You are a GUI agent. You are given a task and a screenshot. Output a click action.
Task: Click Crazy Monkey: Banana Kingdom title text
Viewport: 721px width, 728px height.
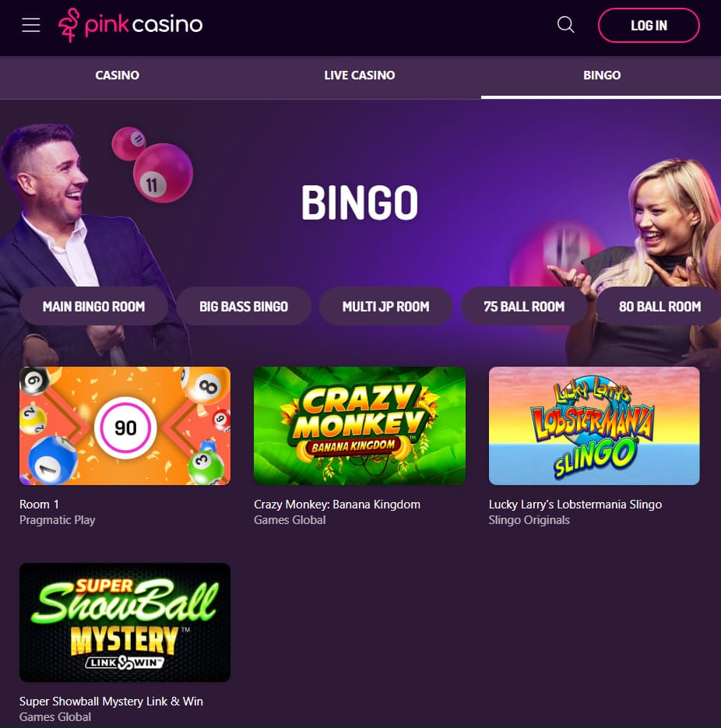click(337, 505)
